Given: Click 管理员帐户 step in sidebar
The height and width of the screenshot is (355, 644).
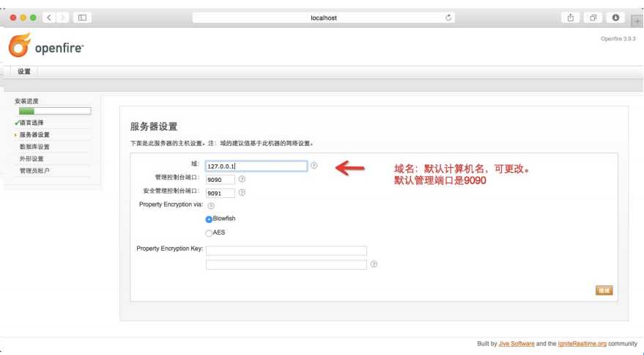Looking at the screenshot, I should click(34, 170).
